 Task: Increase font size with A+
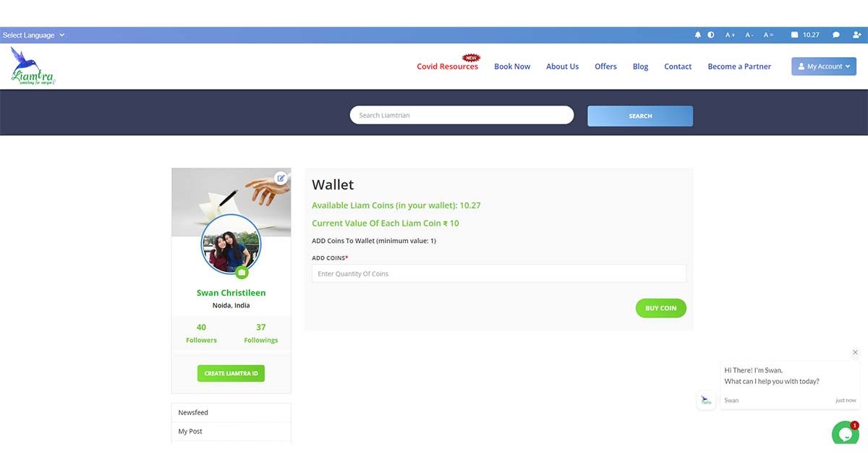tap(731, 35)
